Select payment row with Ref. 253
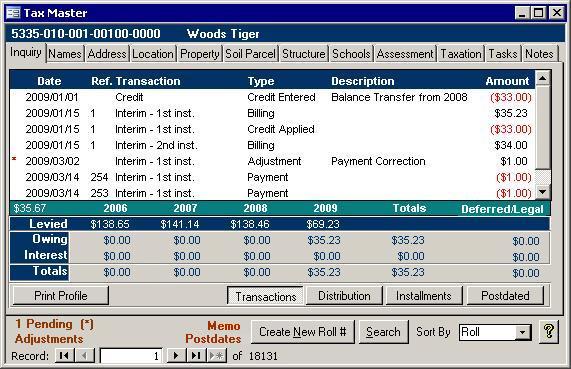Screen dimensions: 571x369 272,193
